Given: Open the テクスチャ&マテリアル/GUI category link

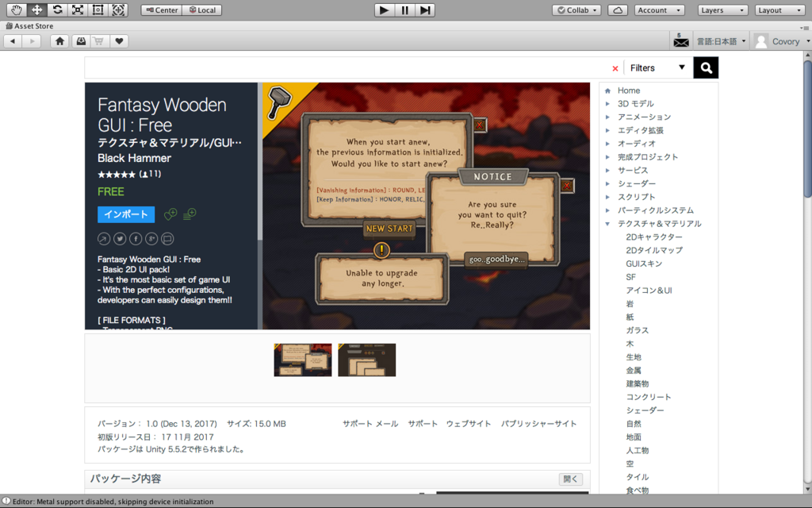Looking at the screenshot, I should pos(170,143).
